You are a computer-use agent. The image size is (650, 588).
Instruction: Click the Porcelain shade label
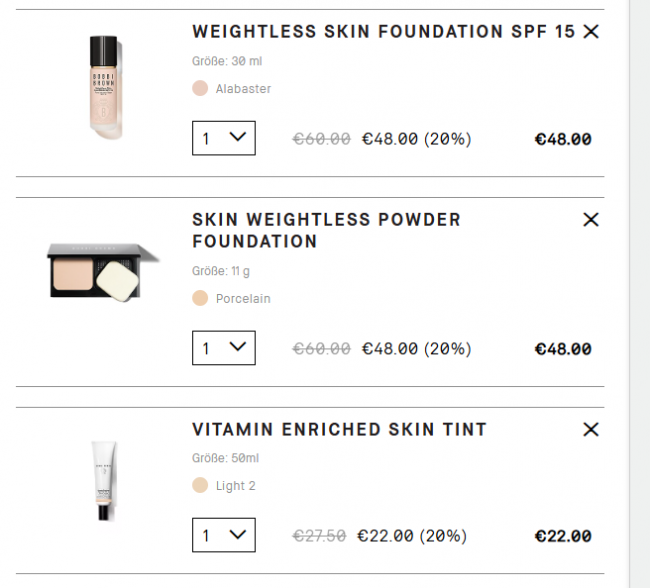(x=243, y=299)
